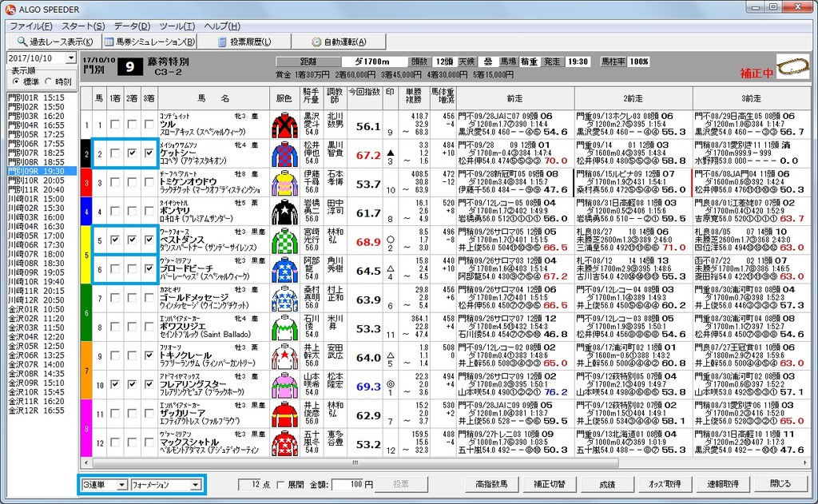Click blue star silk for ブロードビーチ

click(284, 270)
